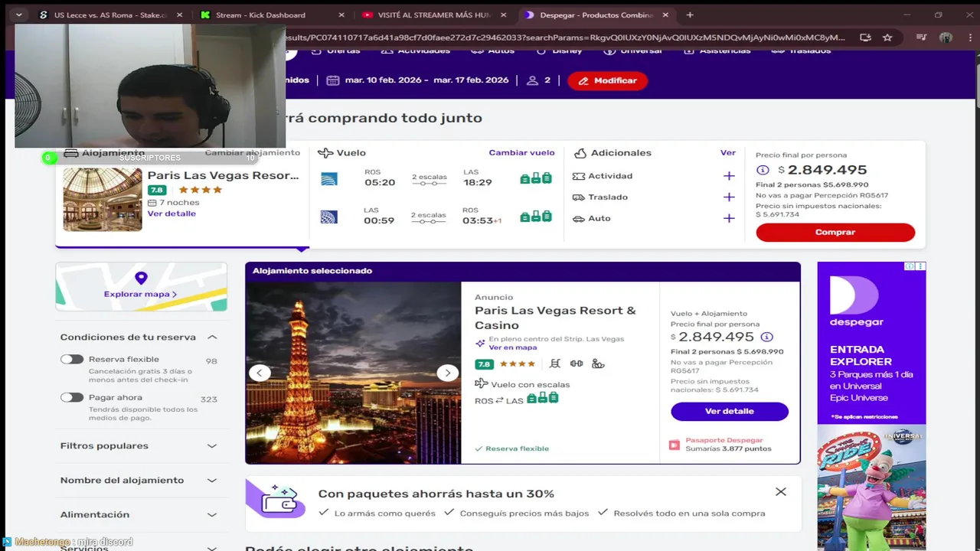Click the passengers person icon
The height and width of the screenshot is (551, 980).
point(532,80)
